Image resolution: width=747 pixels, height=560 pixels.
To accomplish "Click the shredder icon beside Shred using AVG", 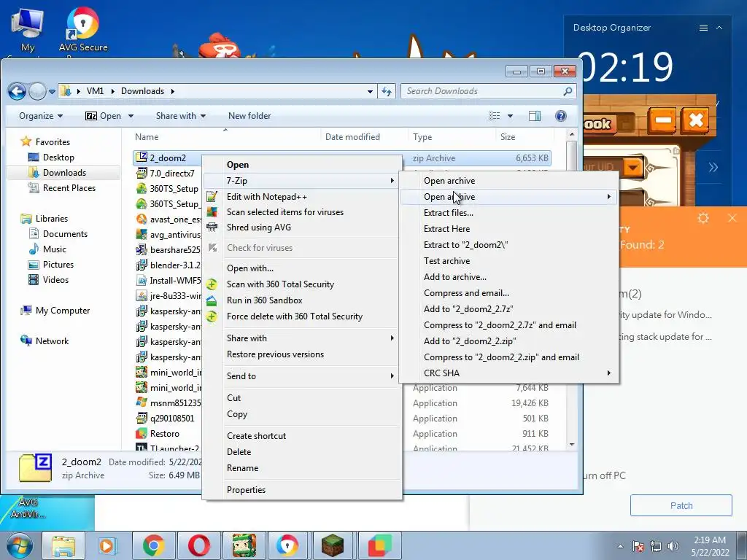I will tap(212, 227).
